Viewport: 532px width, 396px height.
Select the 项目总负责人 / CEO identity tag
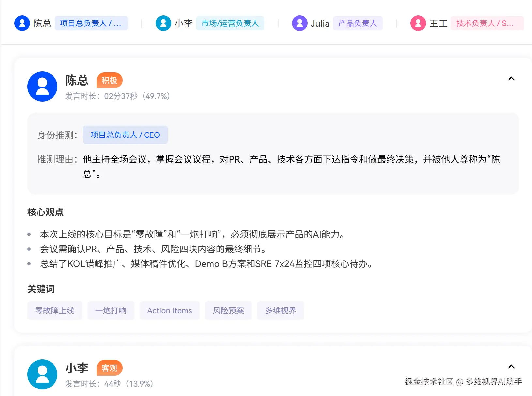coord(125,135)
